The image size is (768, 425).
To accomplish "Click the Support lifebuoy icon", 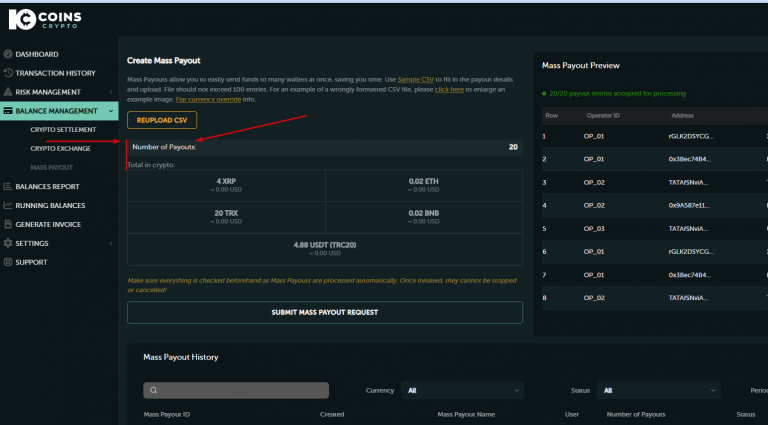I will point(8,262).
